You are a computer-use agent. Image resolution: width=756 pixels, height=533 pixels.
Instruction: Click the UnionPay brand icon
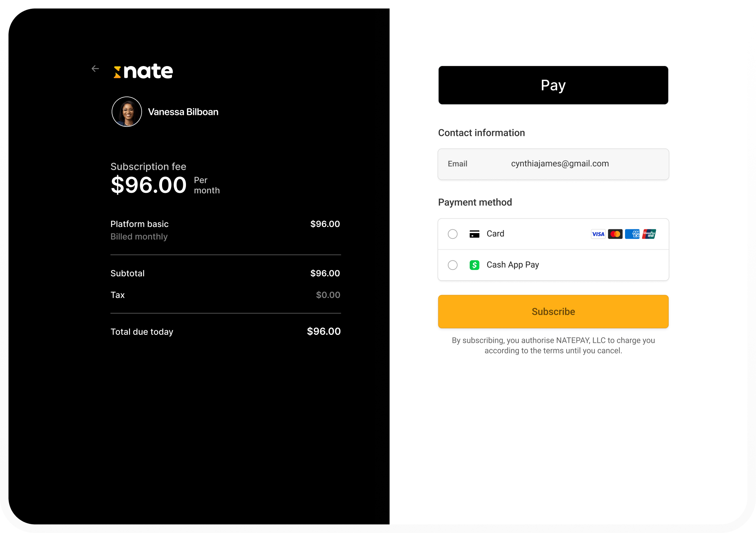click(649, 234)
